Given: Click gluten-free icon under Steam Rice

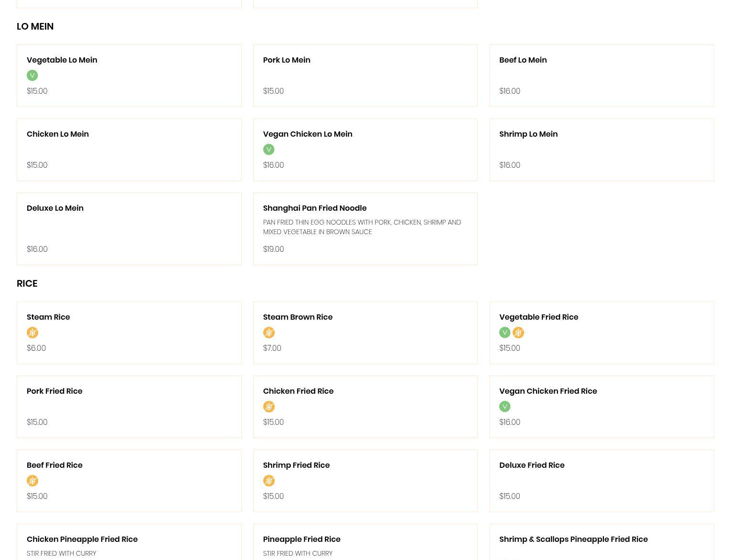Looking at the screenshot, I should (32, 333).
